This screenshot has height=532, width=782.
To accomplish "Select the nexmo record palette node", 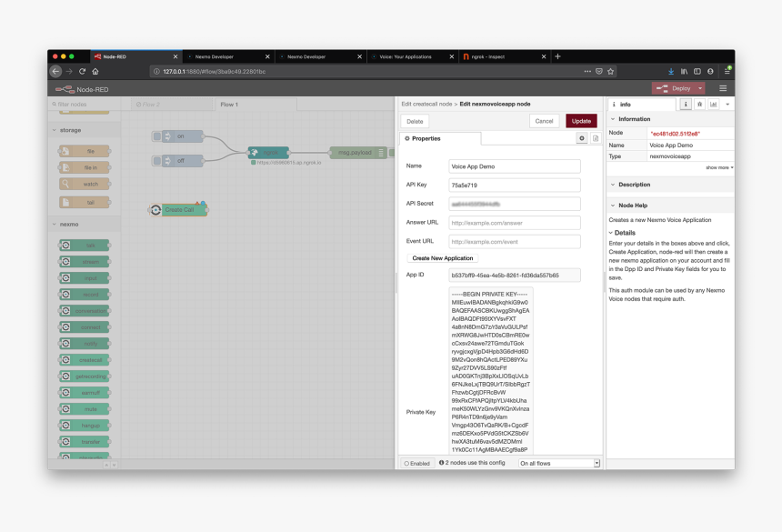I will (85, 295).
